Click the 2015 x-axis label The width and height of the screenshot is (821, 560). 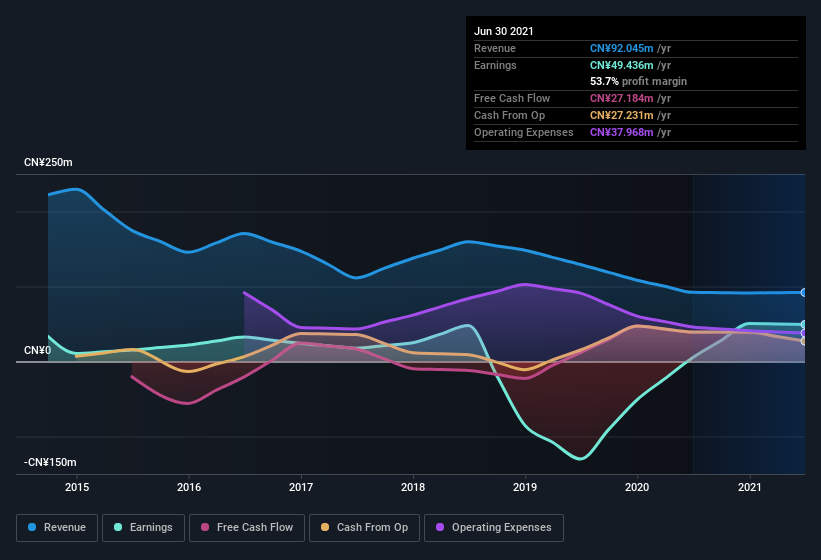click(77, 487)
